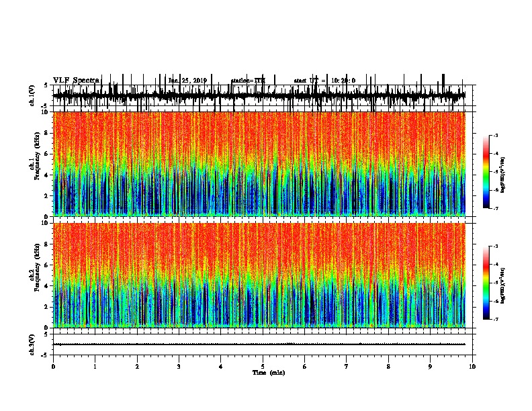Click the '5' volt tick on ch.3 axis

(x=46, y=334)
